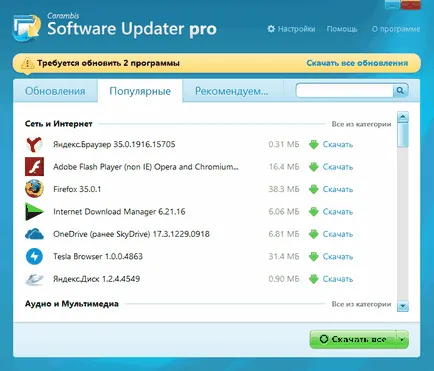Image resolution: width=434 pixels, height=371 pixels.
Task: Click Требуется обновить 2 программы notice
Action: [108, 63]
